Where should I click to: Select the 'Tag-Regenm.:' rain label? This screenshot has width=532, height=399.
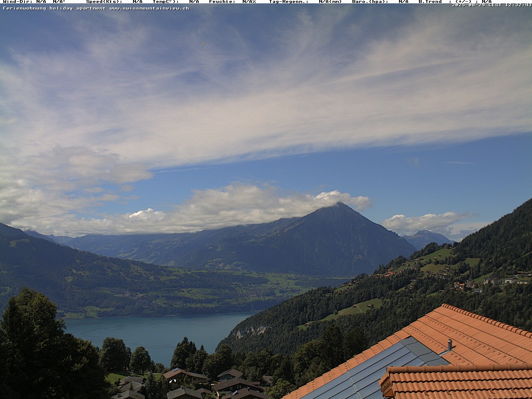point(288,2)
